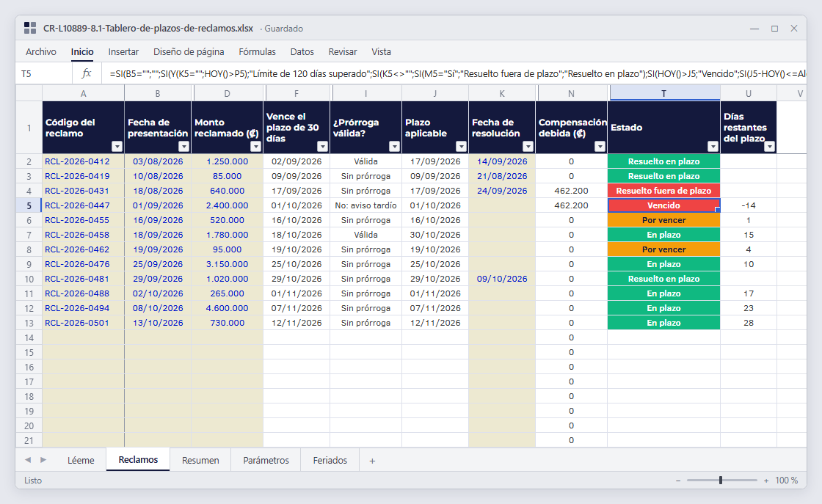Open filter dropdown for Estado column

[x=713, y=147]
